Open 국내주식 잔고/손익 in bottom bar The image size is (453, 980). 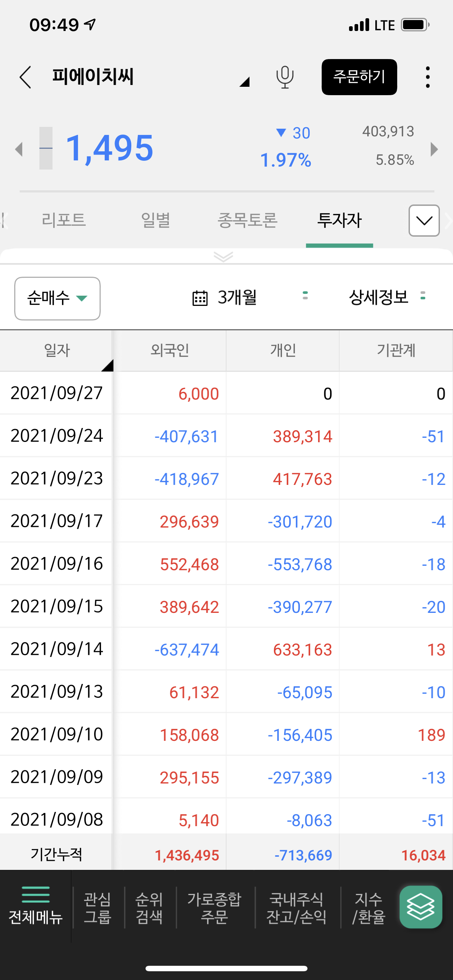(296, 908)
